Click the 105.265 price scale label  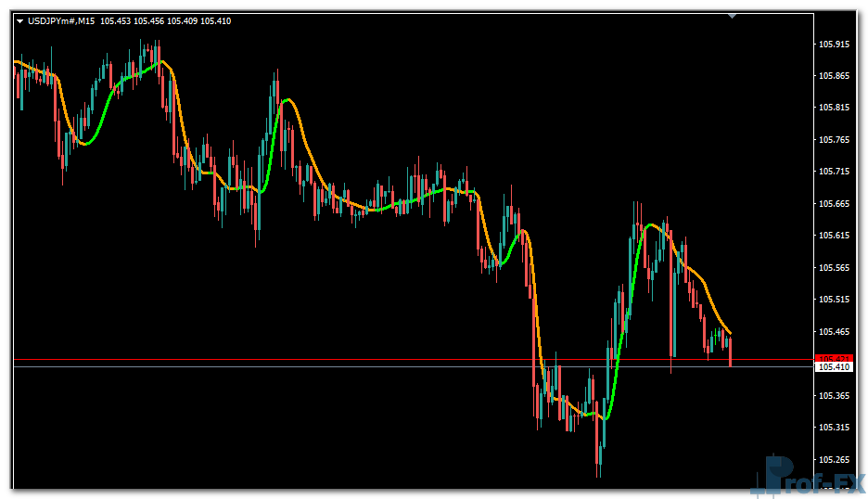[836, 460]
